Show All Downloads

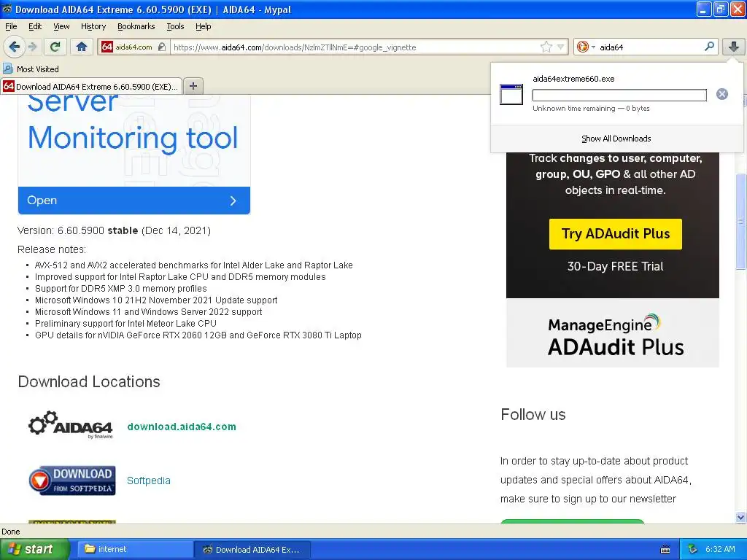(x=616, y=139)
